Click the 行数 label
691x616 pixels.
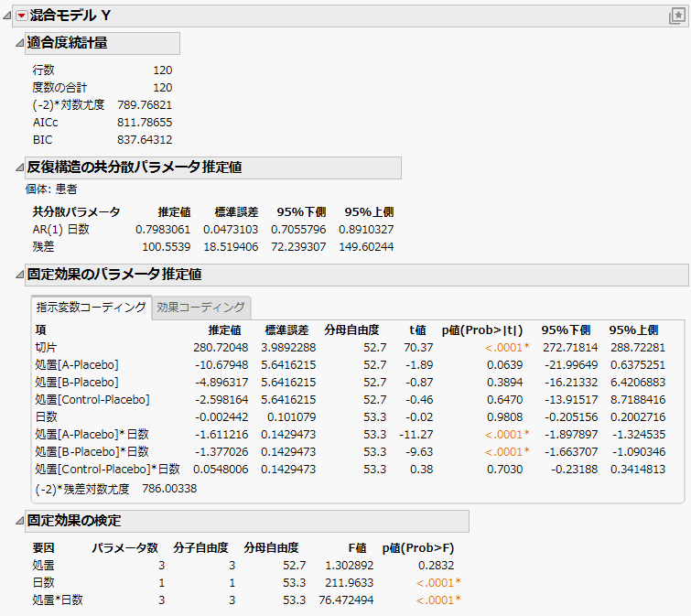tap(43, 70)
